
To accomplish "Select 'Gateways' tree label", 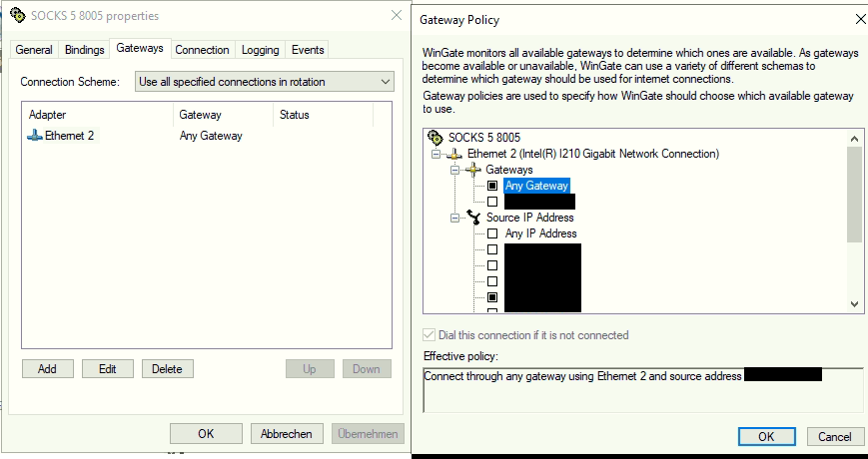I will 509,170.
